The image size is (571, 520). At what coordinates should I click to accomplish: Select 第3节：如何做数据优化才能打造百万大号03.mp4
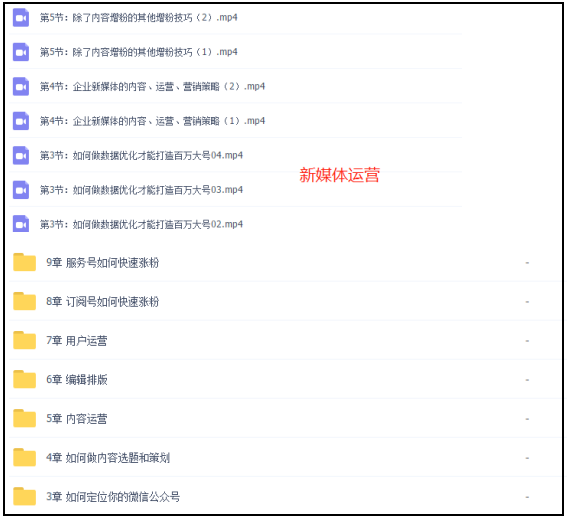coord(141,190)
